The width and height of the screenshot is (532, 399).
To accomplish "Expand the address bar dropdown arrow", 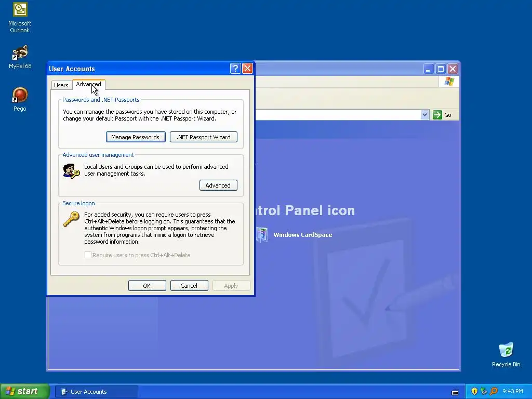I will (424, 115).
